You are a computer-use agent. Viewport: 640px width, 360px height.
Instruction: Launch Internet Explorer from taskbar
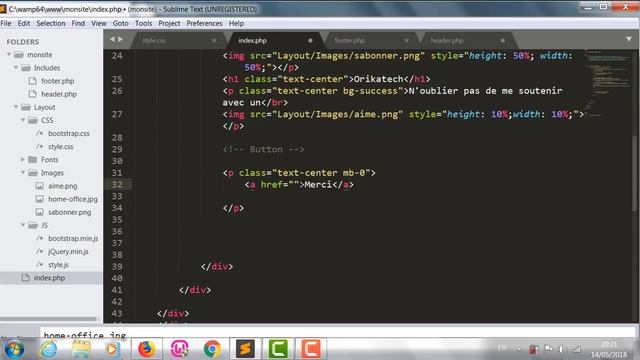click(x=49, y=349)
